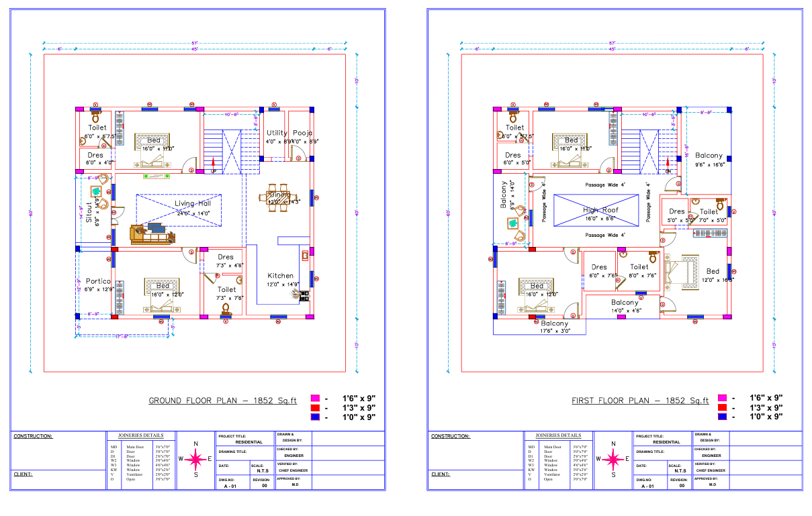This screenshot has width=812, height=516.
Task: Click the red UP arrow on the ground floor staircase
Action: [x=214, y=165]
